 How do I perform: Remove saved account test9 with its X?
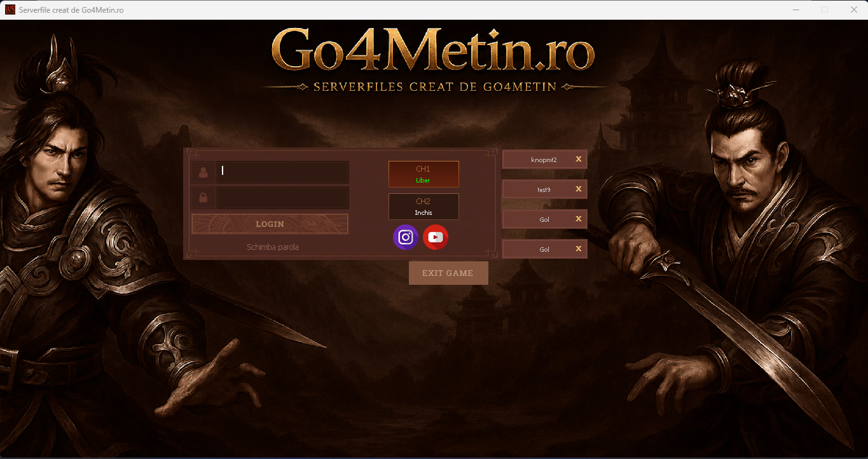click(x=579, y=189)
